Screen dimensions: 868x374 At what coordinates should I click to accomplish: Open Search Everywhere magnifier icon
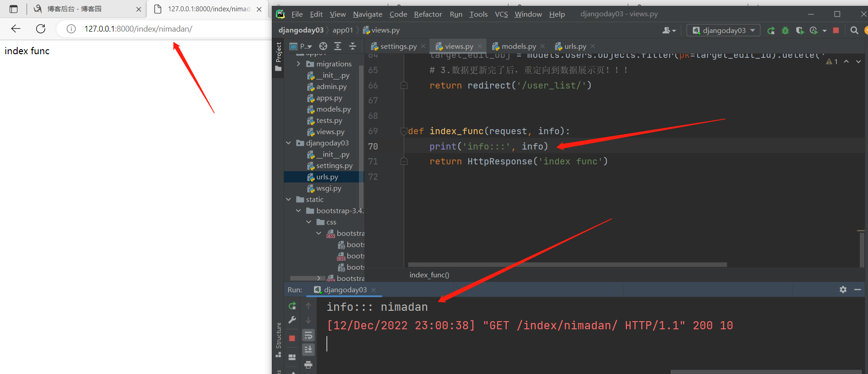tap(854, 30)
